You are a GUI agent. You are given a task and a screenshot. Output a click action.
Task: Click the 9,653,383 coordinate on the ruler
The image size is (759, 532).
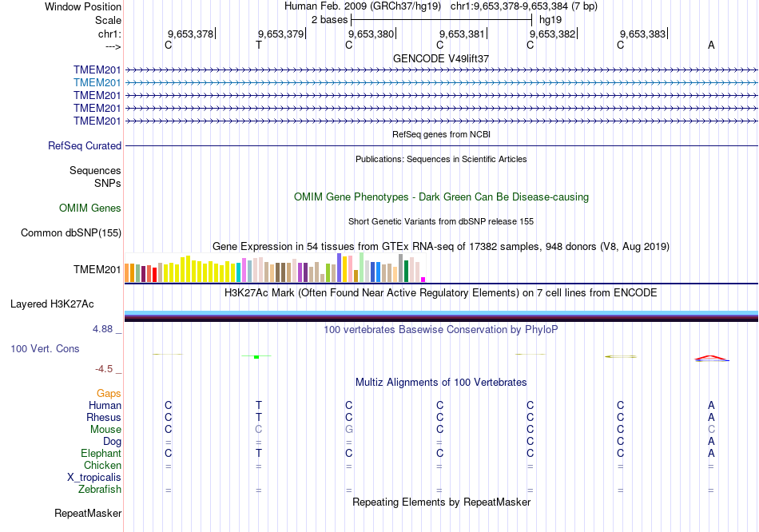coord(643,34)
